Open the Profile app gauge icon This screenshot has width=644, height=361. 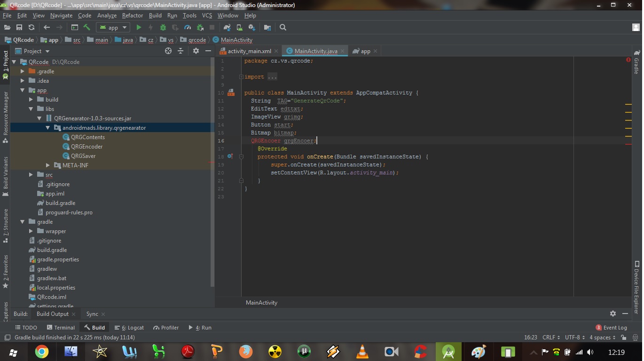click(x=188, y=28)
